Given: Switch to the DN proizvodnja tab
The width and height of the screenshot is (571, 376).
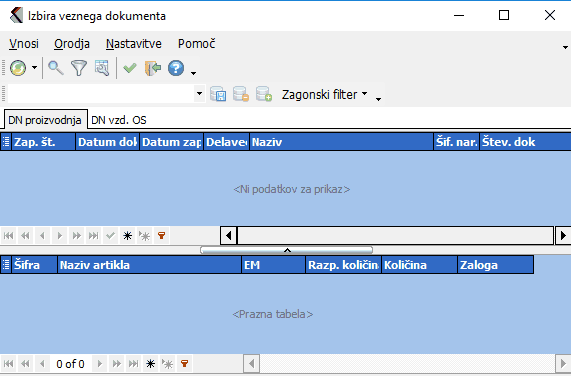Looking at the screenshot, I should pos(45,120).
